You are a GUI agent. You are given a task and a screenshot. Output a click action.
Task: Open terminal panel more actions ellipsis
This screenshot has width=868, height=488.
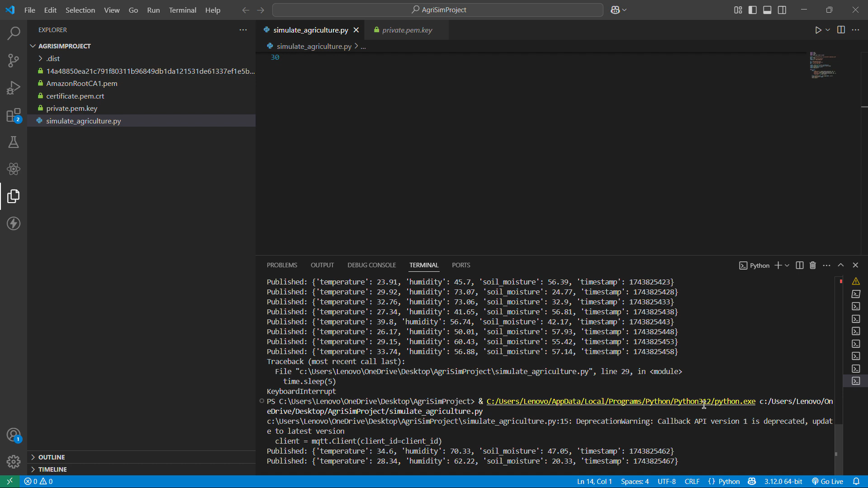point(826,265)
